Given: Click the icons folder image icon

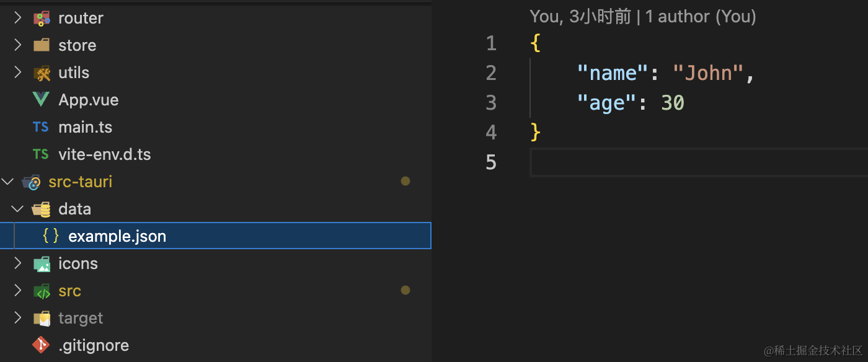Looking at the screenshot, I should click(x=42, y=264).
